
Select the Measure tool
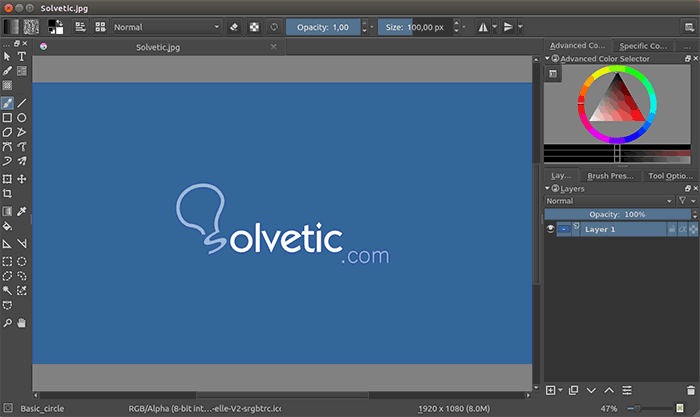(x=21, y=244)
